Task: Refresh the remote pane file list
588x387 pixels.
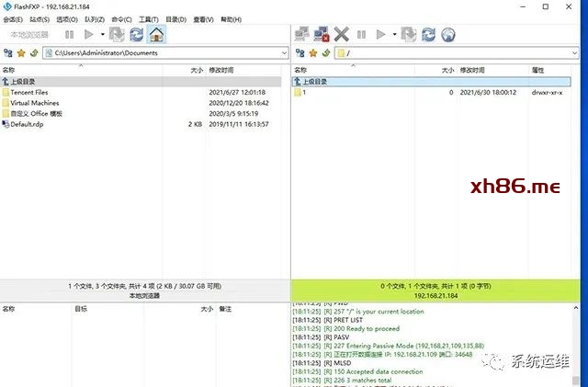Action: [x=428, y=34]
